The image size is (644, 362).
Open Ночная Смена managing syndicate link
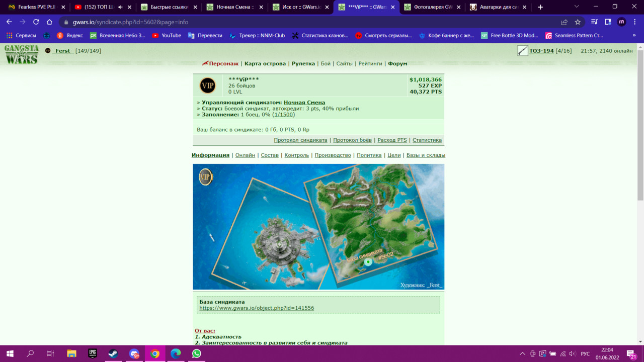[x=304, y=102]
